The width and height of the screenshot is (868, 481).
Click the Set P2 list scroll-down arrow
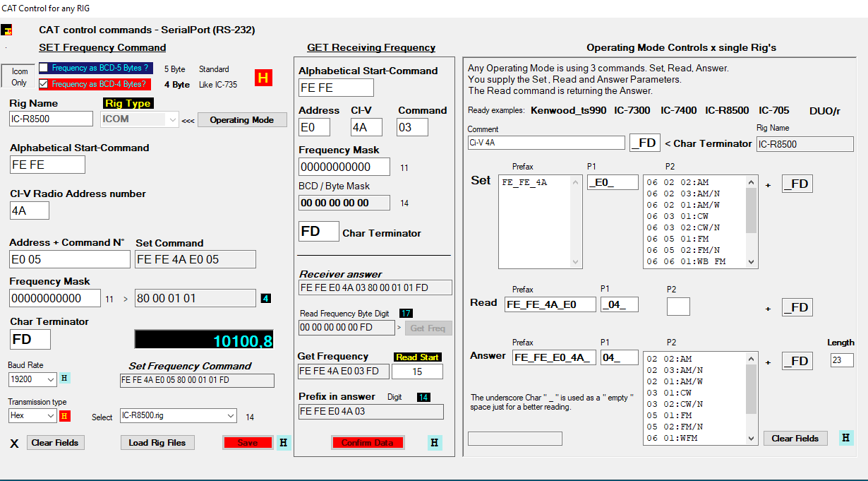coord(752,261)
